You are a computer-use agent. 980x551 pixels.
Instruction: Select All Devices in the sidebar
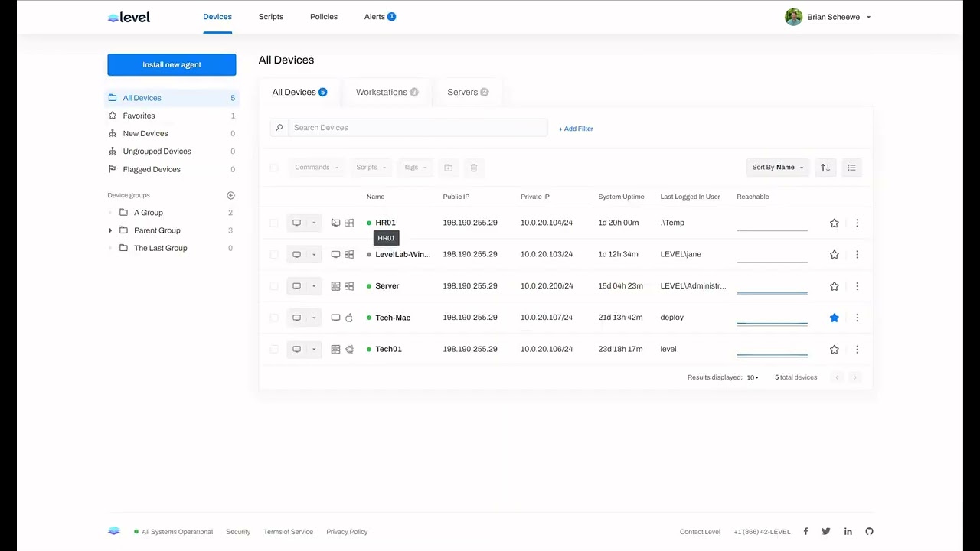click(171, 98)
